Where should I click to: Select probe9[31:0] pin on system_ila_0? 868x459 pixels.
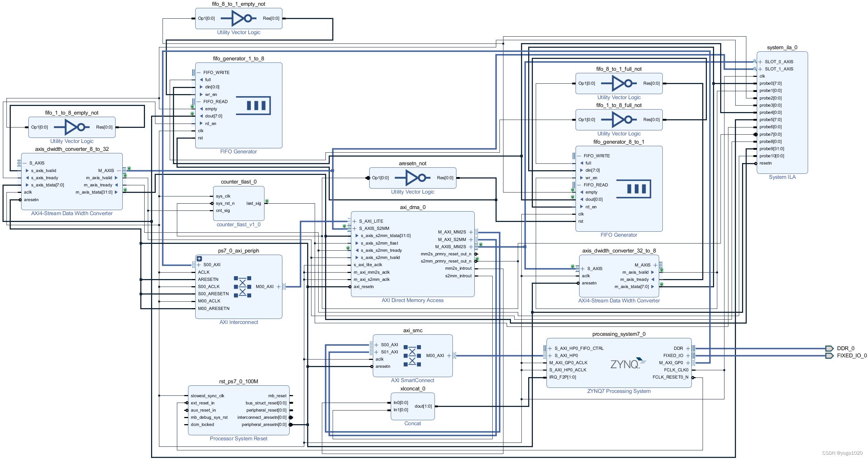tap(771, 149)
